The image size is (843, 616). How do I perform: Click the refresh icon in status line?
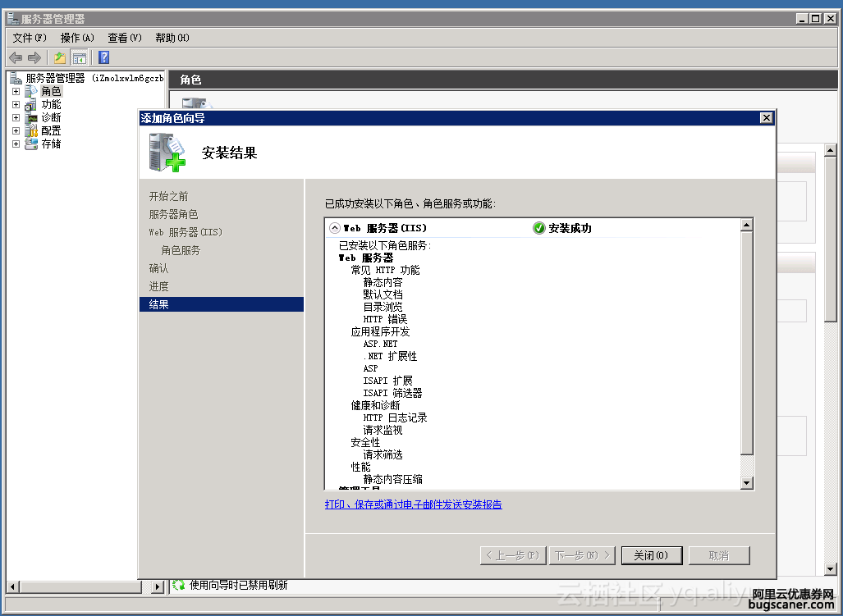coord(179,585)
